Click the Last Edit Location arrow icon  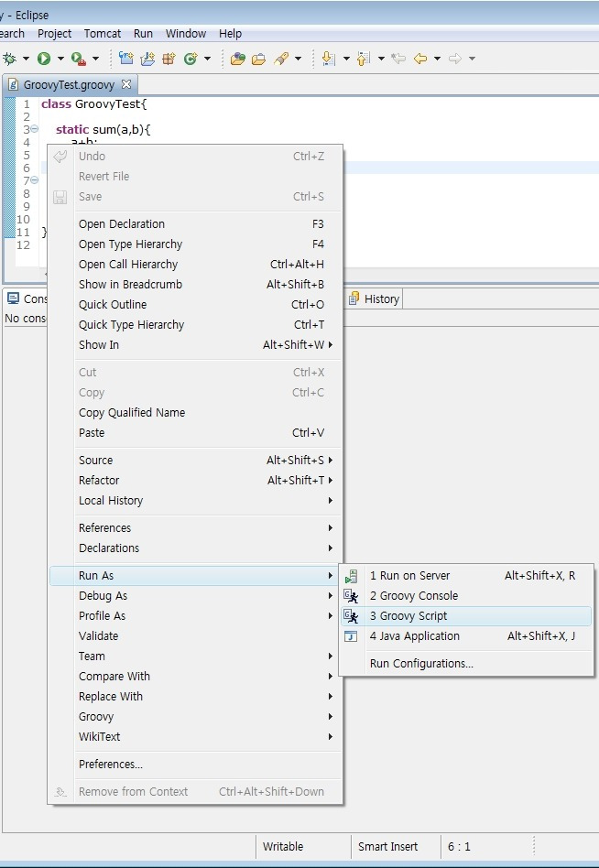coord(398,58)
